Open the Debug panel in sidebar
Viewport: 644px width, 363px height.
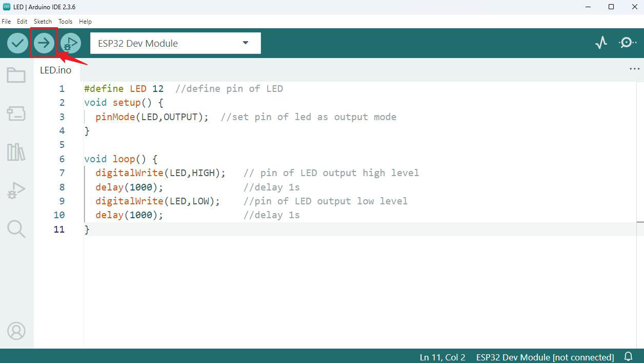pyautogui.click(x=16, y=190)
